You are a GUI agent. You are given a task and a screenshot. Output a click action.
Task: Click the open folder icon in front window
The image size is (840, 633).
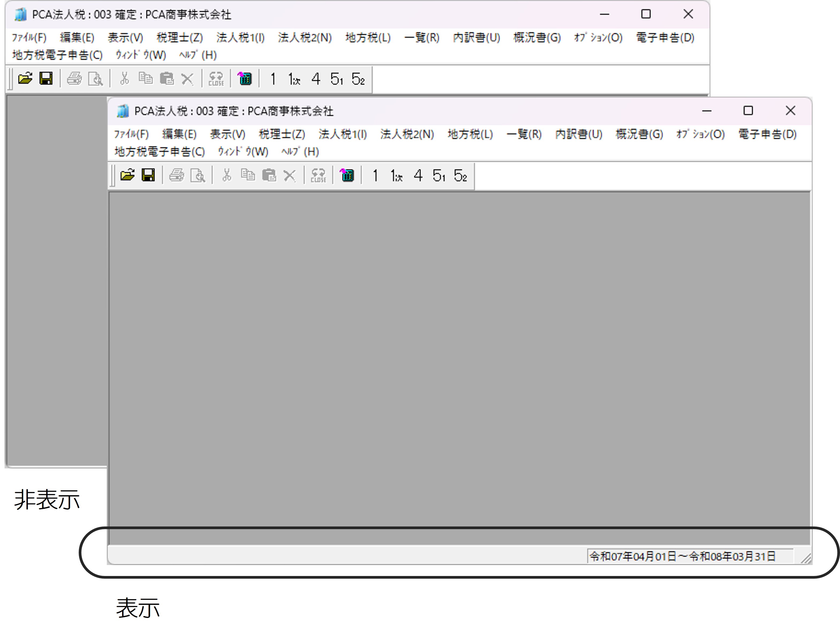128,175
